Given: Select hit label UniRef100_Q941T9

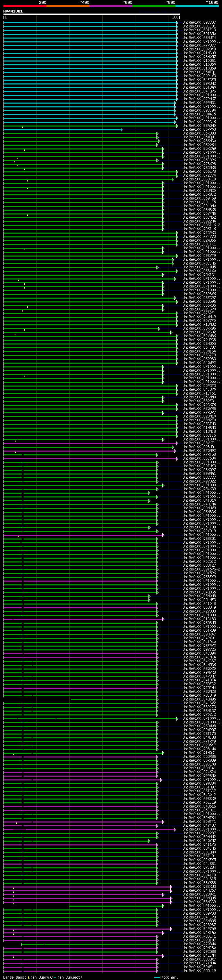Looking at the screenshot, I should [x=199, y=875].
